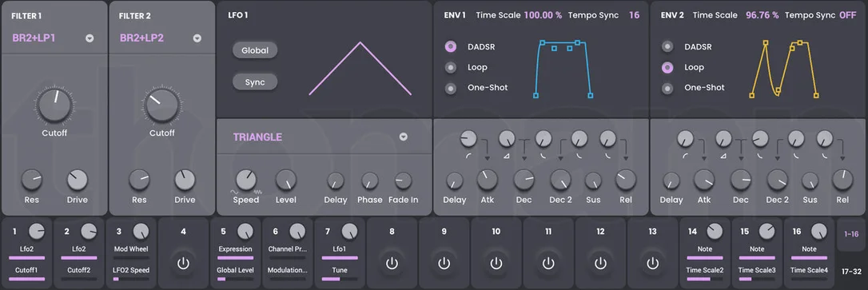Enable modulation slot 4 power icon

183,263
